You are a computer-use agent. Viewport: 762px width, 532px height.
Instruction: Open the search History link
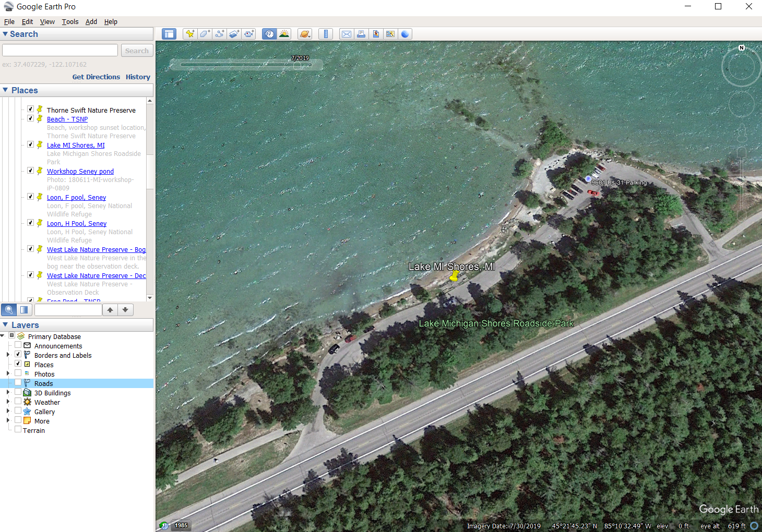coord(138,77)
